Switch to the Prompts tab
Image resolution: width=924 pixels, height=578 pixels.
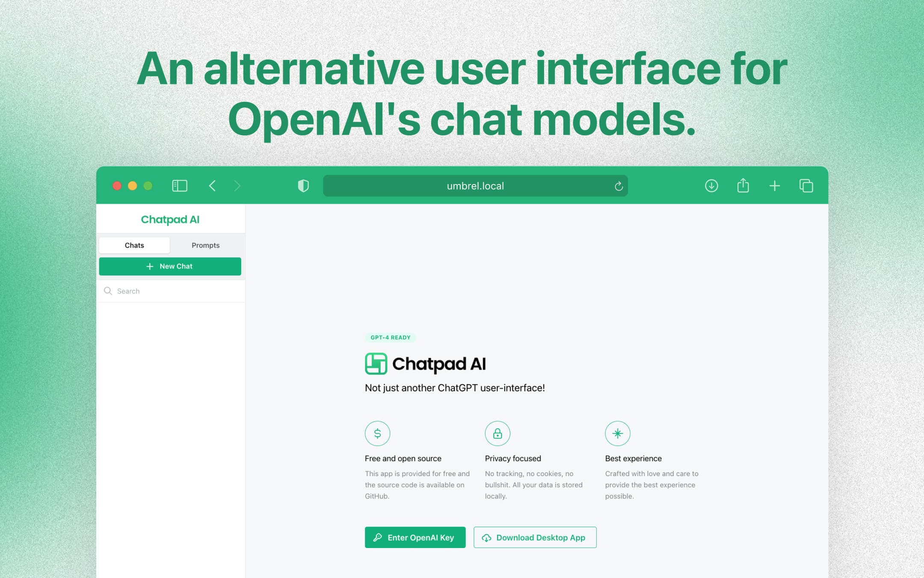pyautogui.click(x=206, y=244)
